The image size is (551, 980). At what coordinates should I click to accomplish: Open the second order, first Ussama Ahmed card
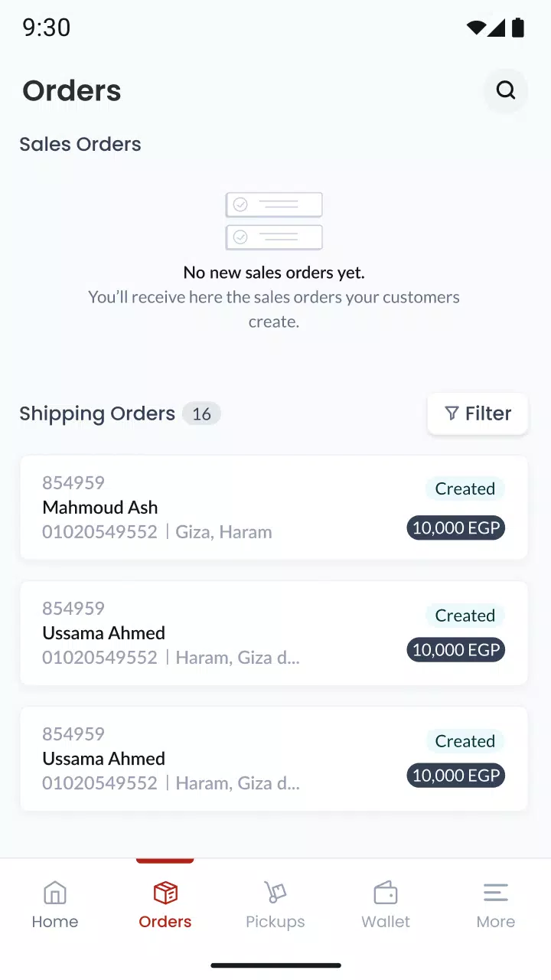(274, 633)
